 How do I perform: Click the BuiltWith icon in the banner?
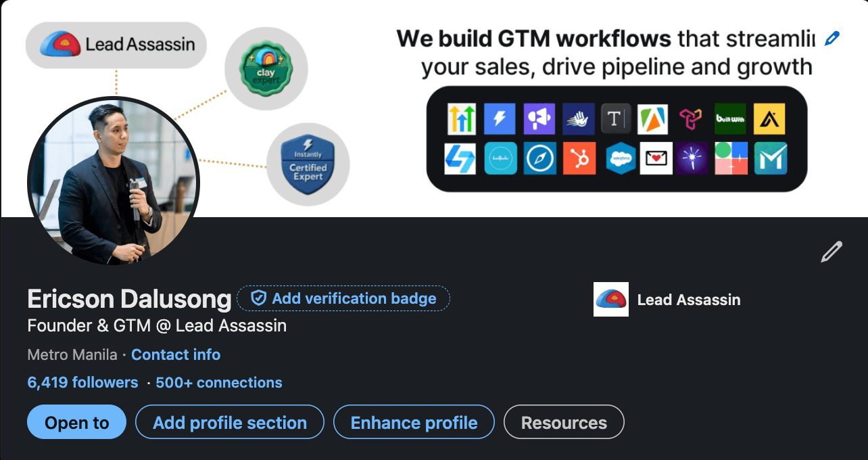(730, 119)
